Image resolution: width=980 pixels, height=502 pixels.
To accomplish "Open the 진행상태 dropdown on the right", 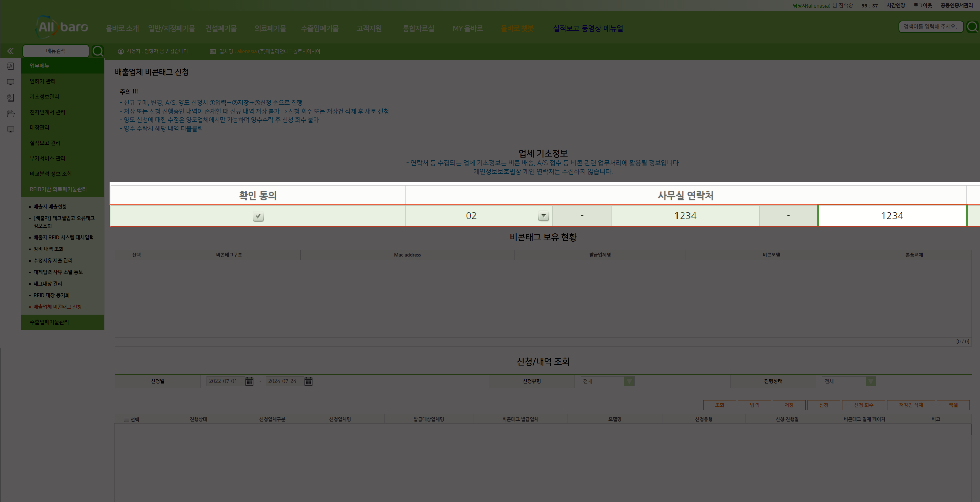I will coord(871,381).
